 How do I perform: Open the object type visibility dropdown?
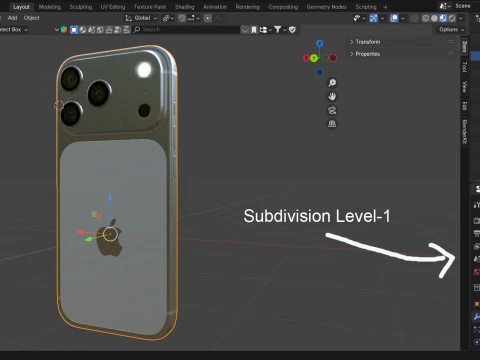pos(359,18)
